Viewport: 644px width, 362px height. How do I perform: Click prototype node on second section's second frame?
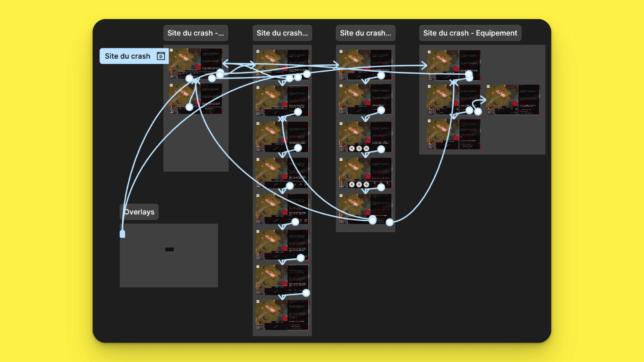pyautogui.click(x=298, y=112)
